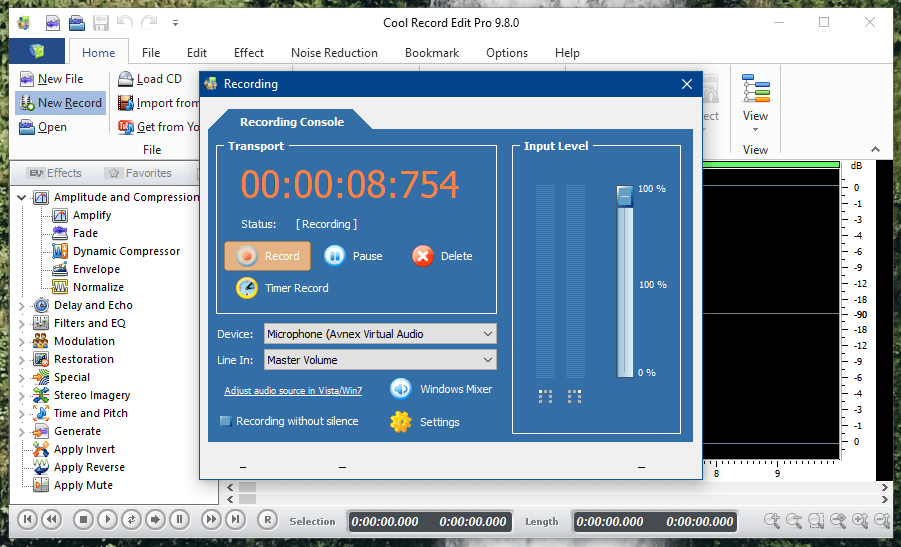Switch to the File ribbon tab
The image size is (901, 547).
click(x=151, y=53)
